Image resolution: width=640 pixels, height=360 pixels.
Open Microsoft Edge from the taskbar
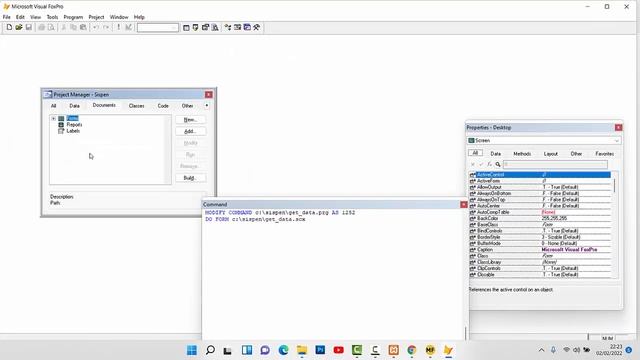pyautogui.click(x=283, y=350)
